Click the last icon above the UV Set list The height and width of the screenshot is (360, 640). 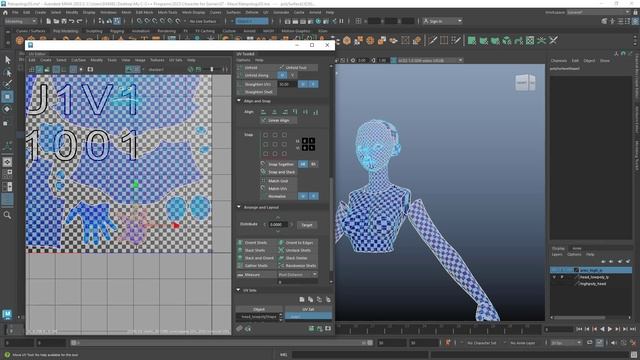pyautogui.click(x=328, y=300)
